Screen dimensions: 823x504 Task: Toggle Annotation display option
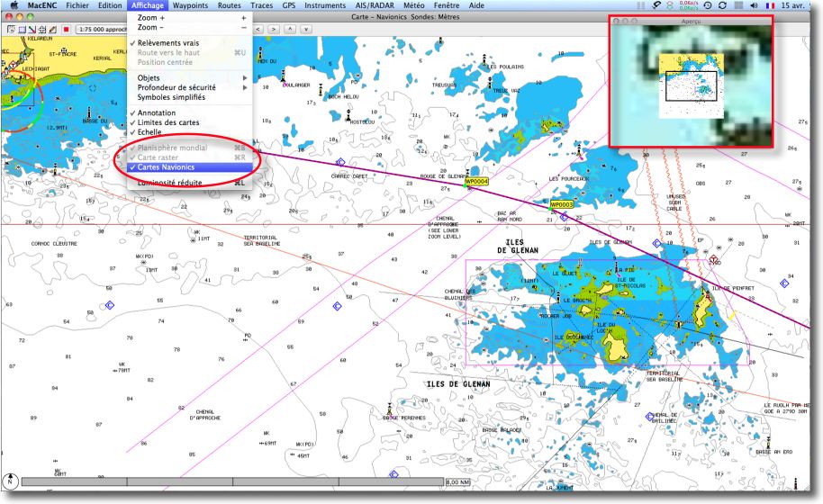pyautogui.click(x=189, y=112)
